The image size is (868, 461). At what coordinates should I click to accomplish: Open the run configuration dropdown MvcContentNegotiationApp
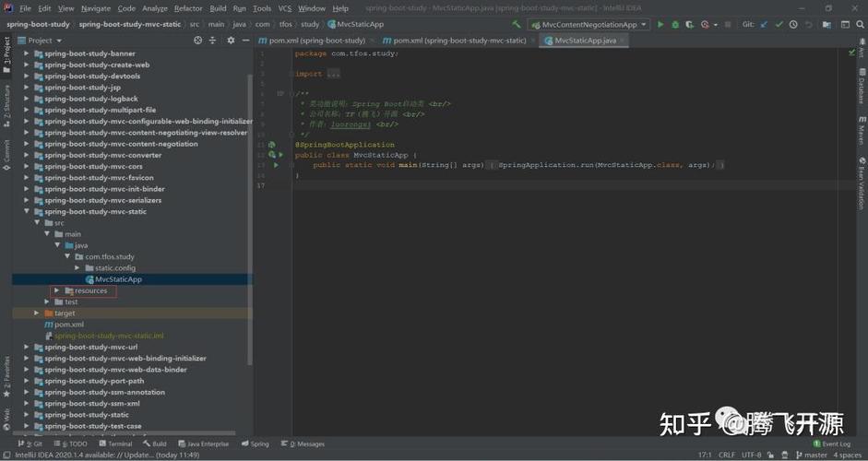[x=589, y=24]
